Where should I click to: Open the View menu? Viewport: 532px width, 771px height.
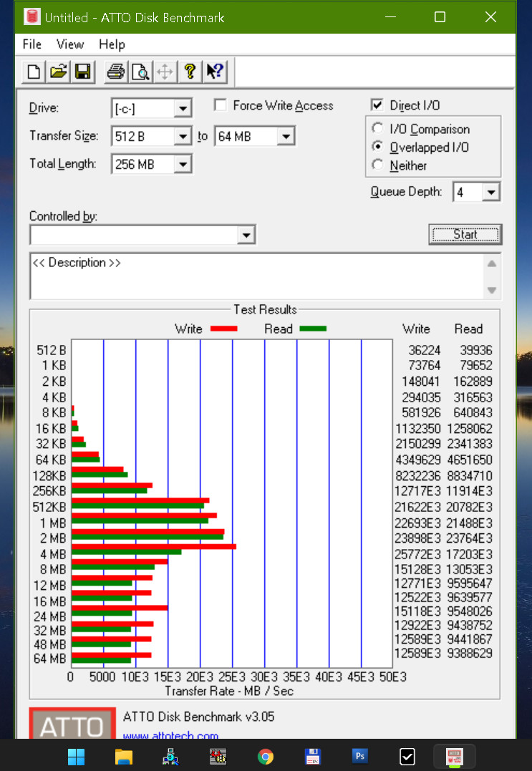70,44
